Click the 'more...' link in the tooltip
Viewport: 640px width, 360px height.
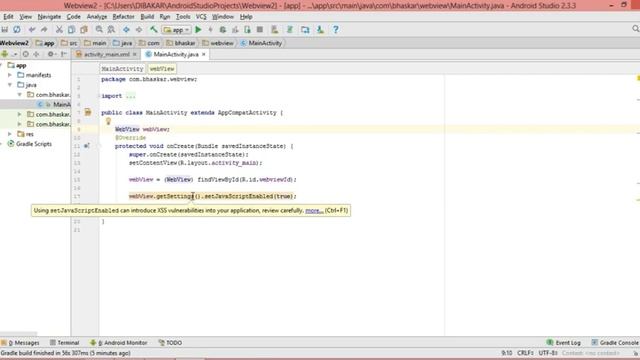point(314,211)
